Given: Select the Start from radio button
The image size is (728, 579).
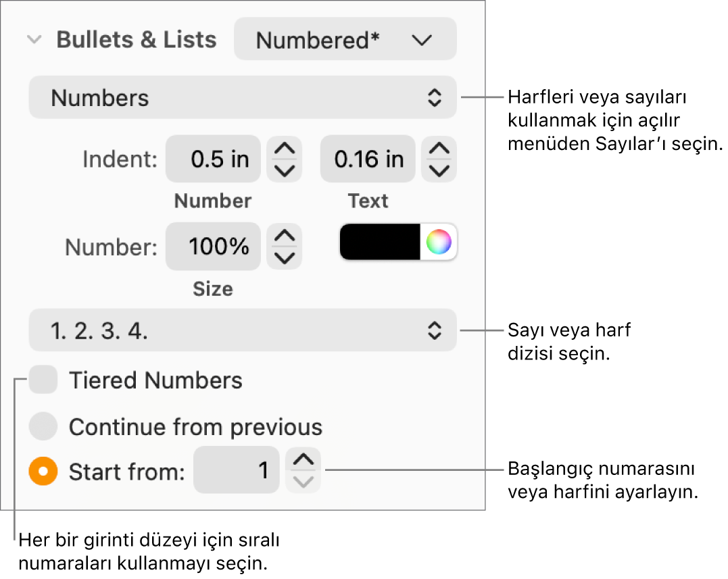Looking at the screenshot, I should 43,472.
